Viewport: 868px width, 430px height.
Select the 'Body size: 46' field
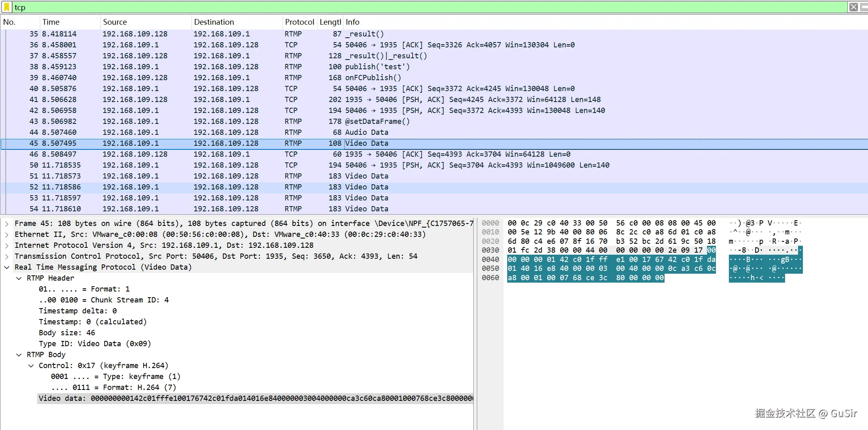click(x=67, y=333)
